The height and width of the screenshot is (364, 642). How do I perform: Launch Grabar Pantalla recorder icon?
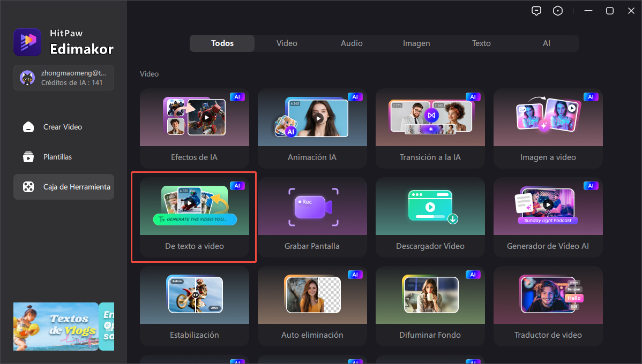pyautogui.click(x=313, y=207)
